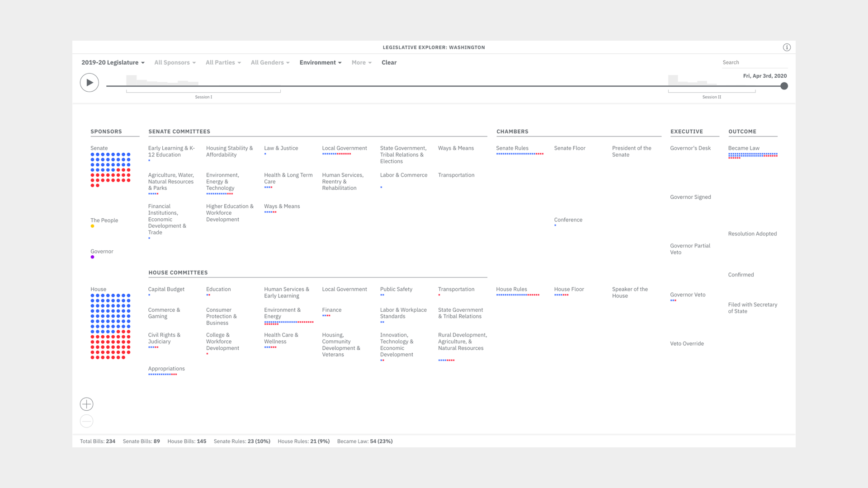868x488 pixels.
Task: Click the Conference chamber label
Action: click(568, 220)
